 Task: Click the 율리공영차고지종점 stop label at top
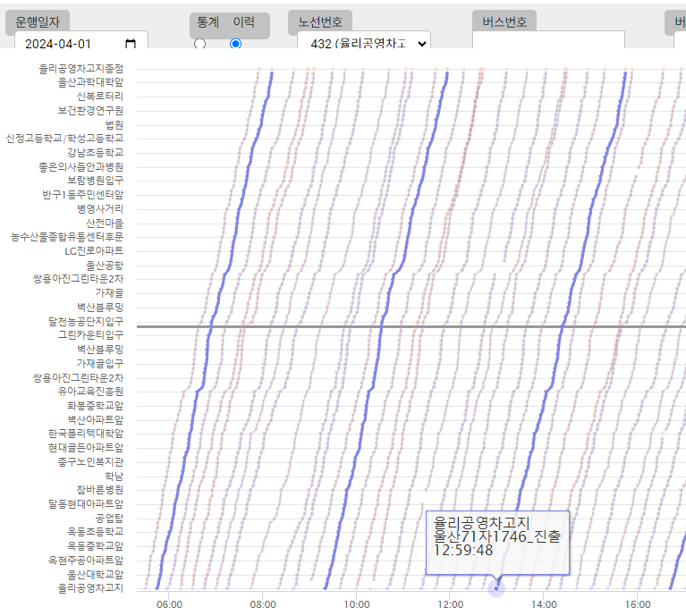pyautogui.click(x=80, y=68)
